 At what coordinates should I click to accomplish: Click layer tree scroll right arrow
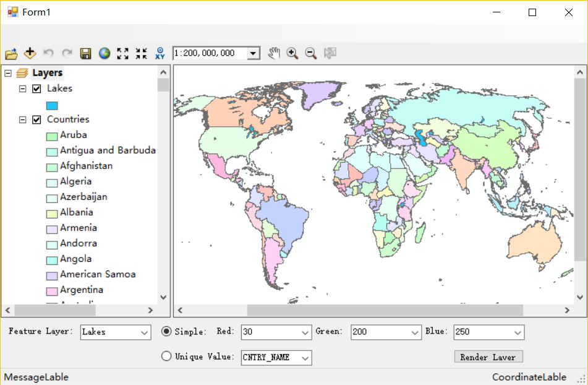[150, 310]
